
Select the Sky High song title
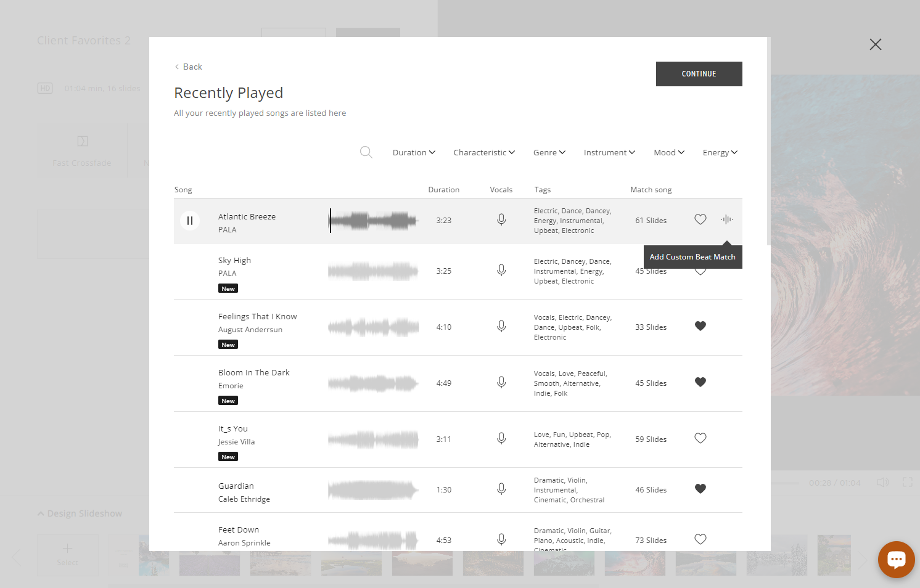tap(234, 261)
